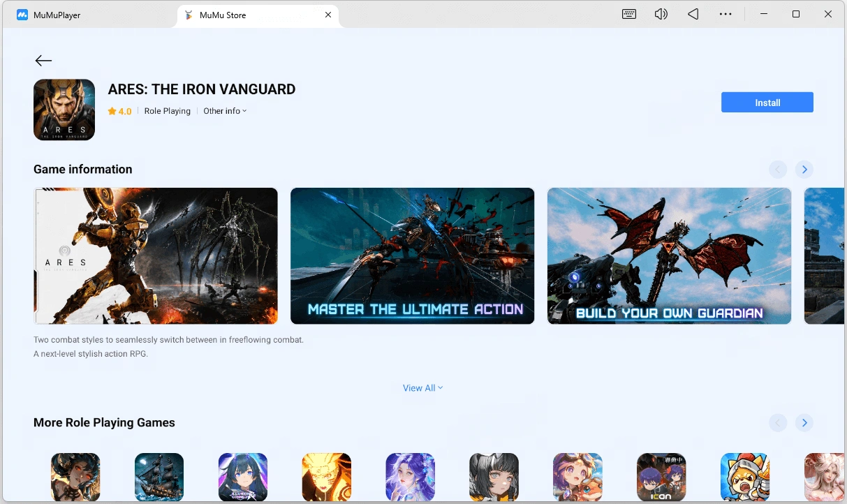Open the pirate ship game icon
The width and height of the screenshot is (847, 504).
coord(159,477)
